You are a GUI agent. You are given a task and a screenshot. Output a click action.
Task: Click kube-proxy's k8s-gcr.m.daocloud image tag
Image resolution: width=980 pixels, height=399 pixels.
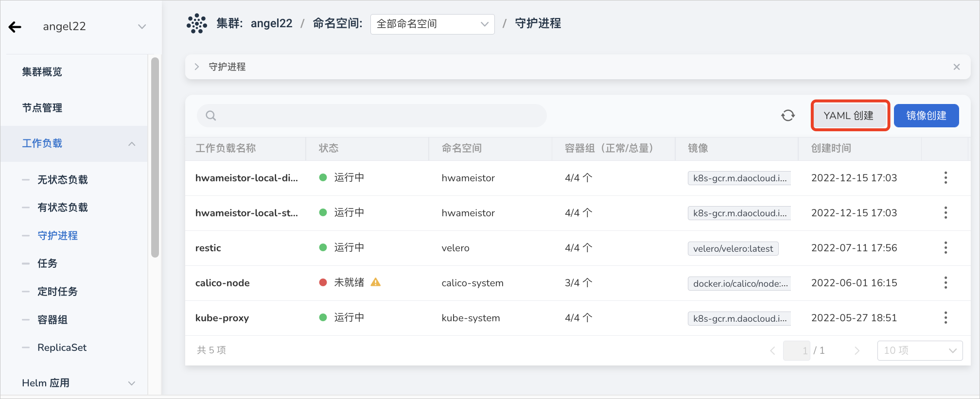pos(739,318)
